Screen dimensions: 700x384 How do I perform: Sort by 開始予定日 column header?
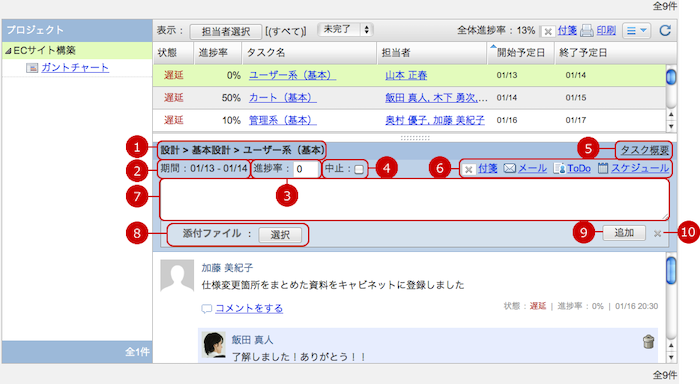521,53
